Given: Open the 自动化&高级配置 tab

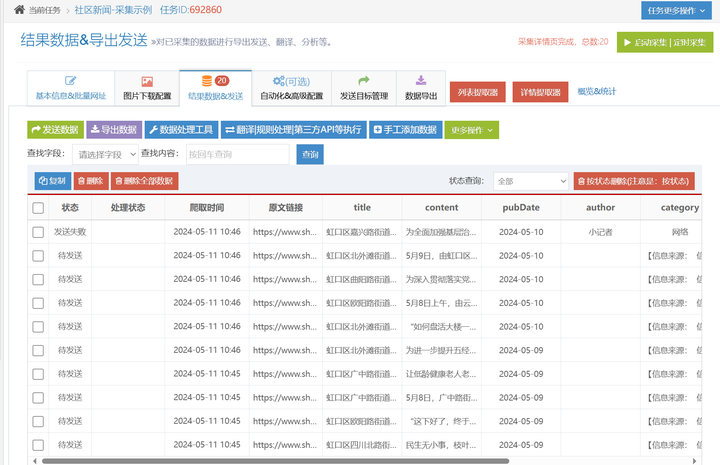Looking at the screenshot, I should tap(292, 88).
